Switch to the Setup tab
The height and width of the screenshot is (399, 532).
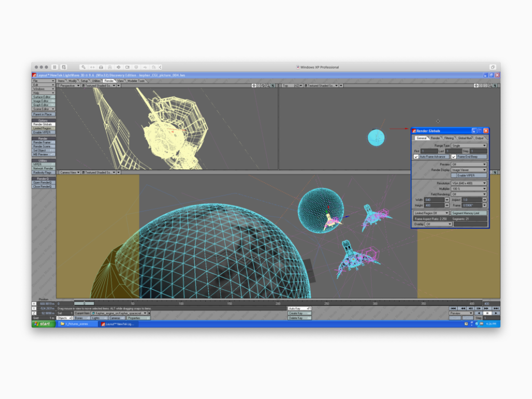point(84,81)
